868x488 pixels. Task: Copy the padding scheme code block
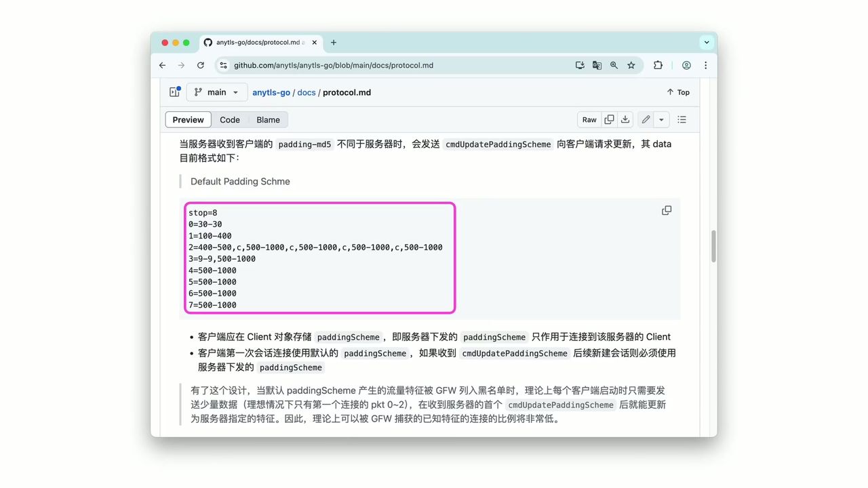(x=666, y=210)
